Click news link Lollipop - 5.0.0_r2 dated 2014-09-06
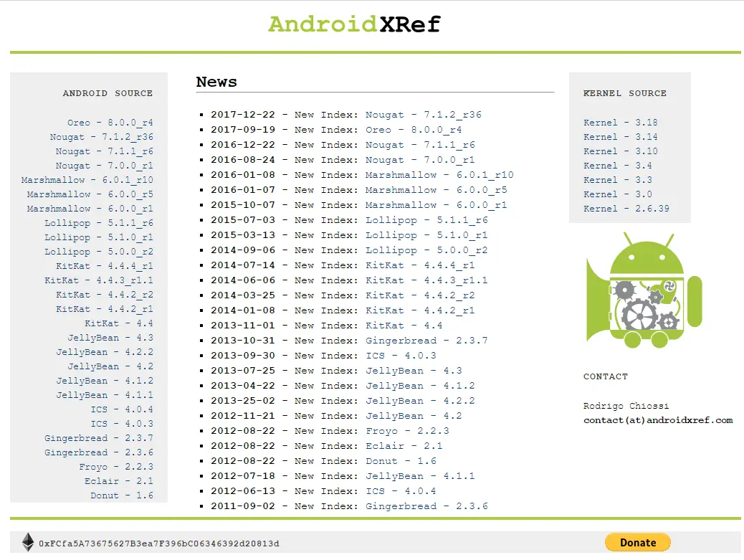 426,250
